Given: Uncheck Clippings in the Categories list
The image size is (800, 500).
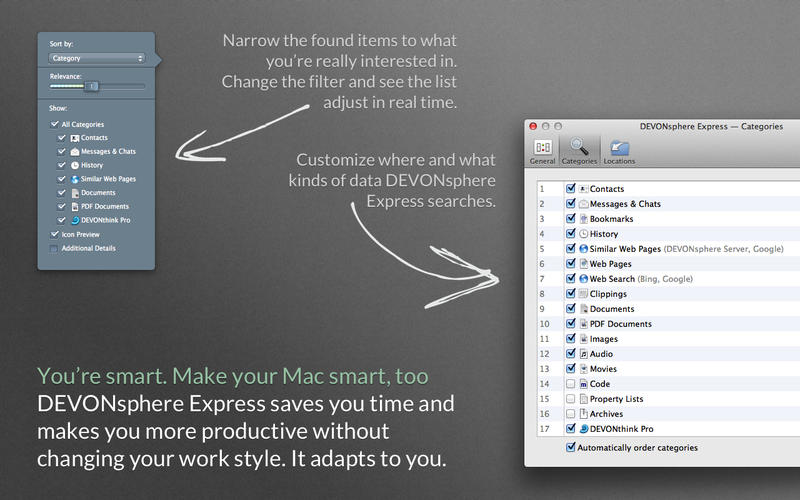Looking at the screenshot, I should 570,293.
